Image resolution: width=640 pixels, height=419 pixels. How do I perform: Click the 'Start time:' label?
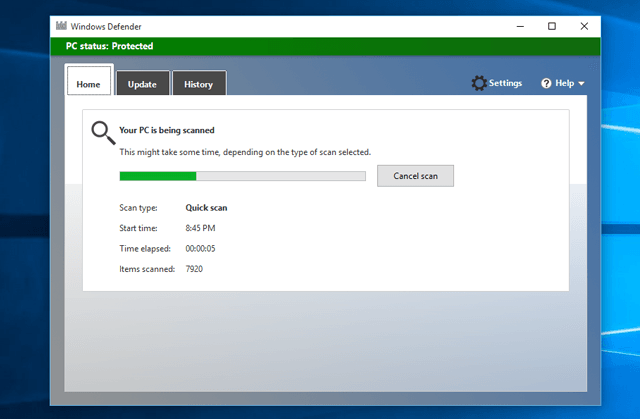(x=138, y=228)
